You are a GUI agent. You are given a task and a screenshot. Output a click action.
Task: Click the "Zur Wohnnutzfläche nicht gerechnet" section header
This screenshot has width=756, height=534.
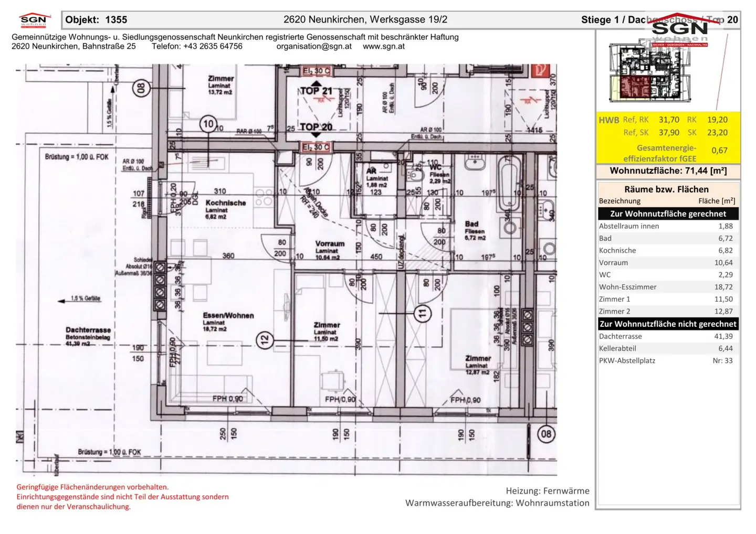click(x=668, y=324)
